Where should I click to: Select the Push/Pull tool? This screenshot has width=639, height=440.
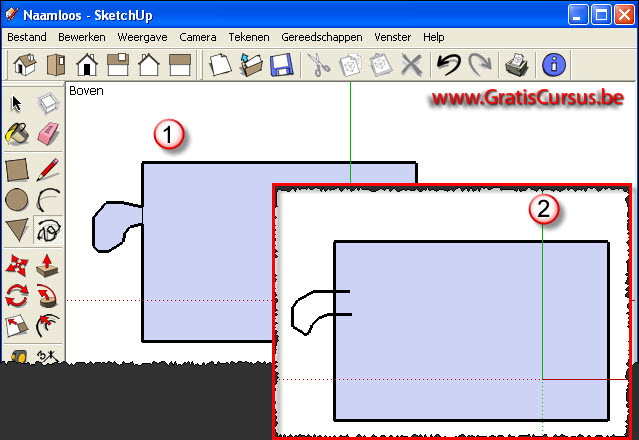pyautogui.click(x=47, y=265)
